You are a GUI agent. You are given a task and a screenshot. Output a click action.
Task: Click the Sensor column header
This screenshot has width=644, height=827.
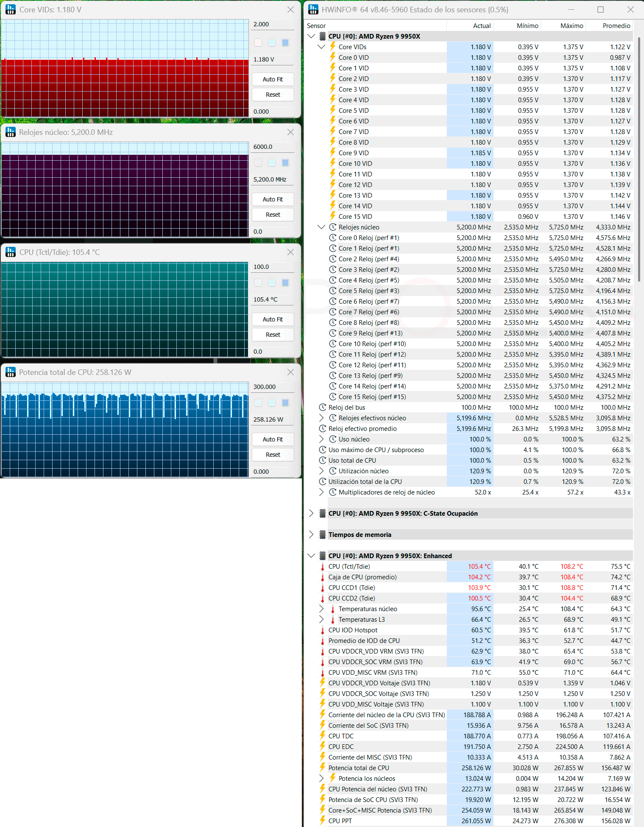click(x=376, y=25)
